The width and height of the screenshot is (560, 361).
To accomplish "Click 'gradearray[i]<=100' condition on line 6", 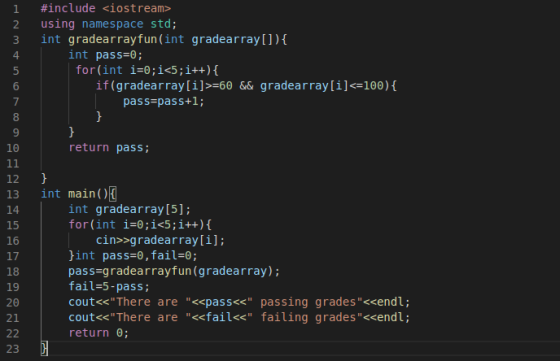I will [321, 86].
